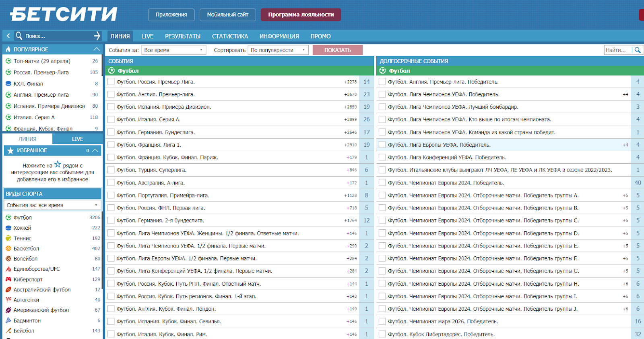Tick checkbox for Чемпионат мира 2026. Победитель.

pyautogui.click(x=382, y=321)
